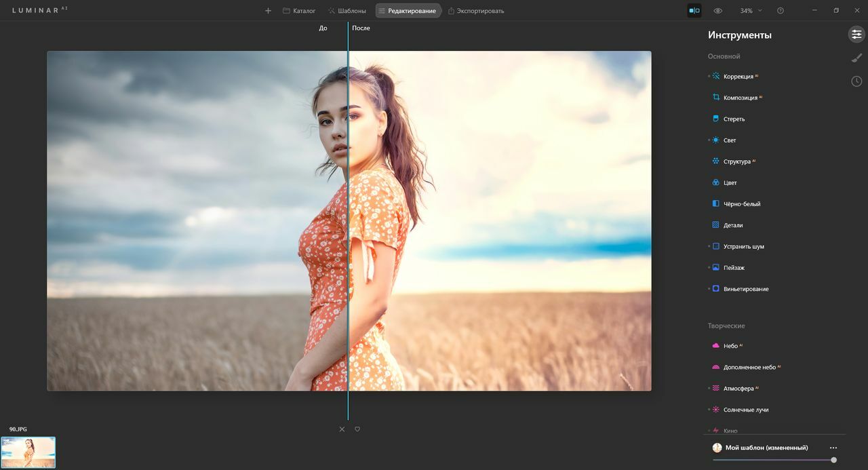Open the Коррекция AI tool
Image resolution: width=868 pixels, height=470 pixels.
738,77
